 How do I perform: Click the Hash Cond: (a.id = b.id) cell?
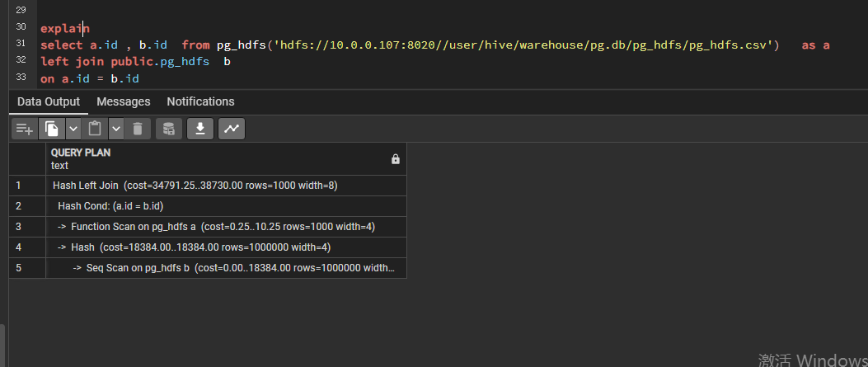[x=226, y=206]
